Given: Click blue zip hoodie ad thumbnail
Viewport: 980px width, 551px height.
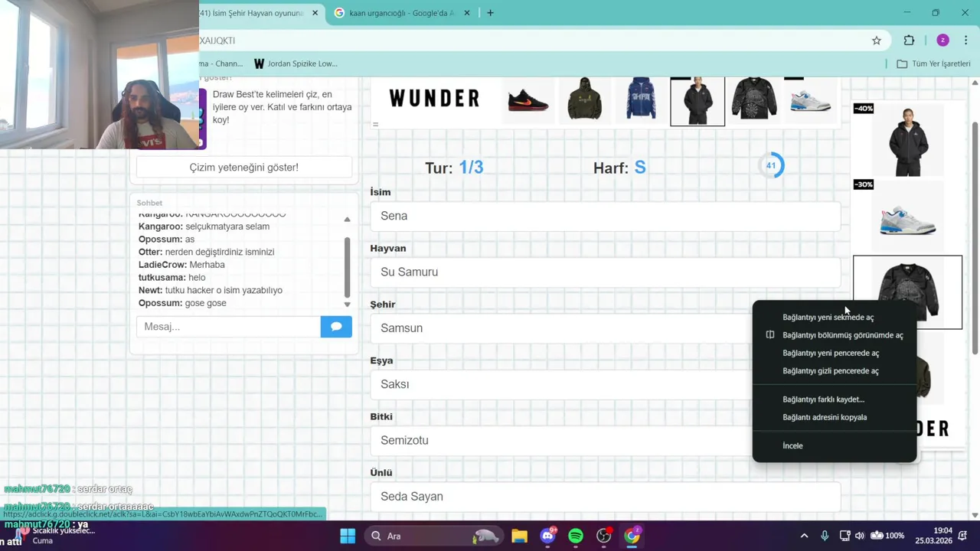Looking at the screenshot, I should point(641,99).
